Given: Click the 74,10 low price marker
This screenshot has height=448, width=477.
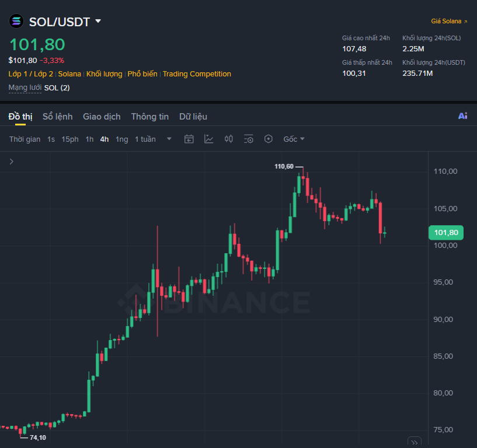Looking at the screenshot, I should [38, 437].
